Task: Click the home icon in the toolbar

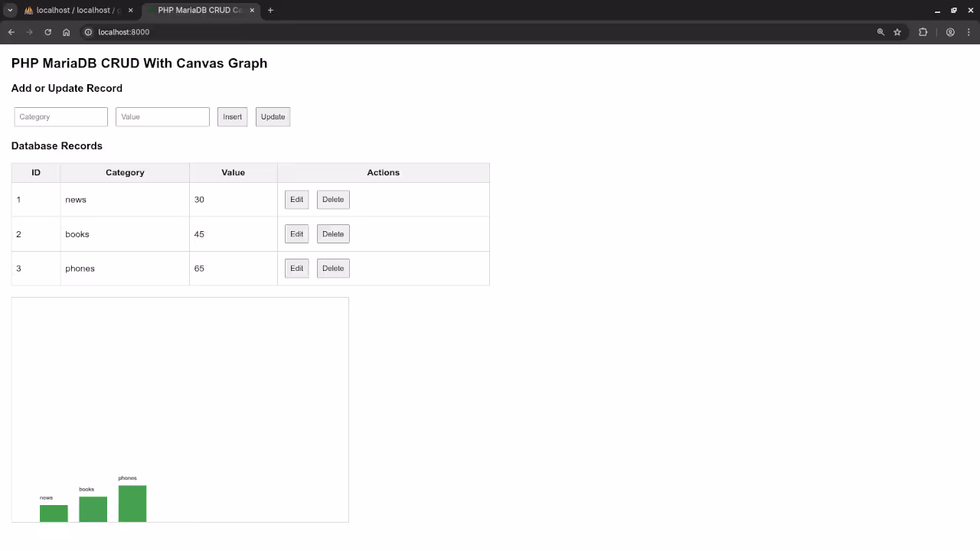Action: point(66,32)
